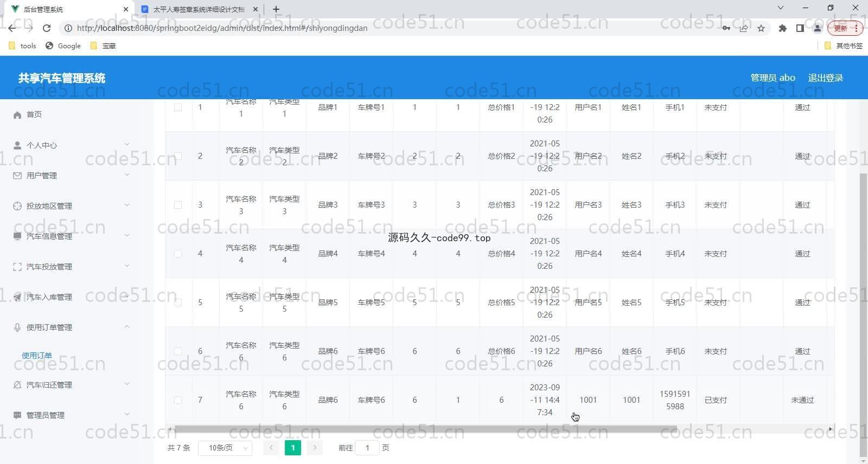868x464 pixels.
Task: Click the home icon beside 首页
Action: 17,115
